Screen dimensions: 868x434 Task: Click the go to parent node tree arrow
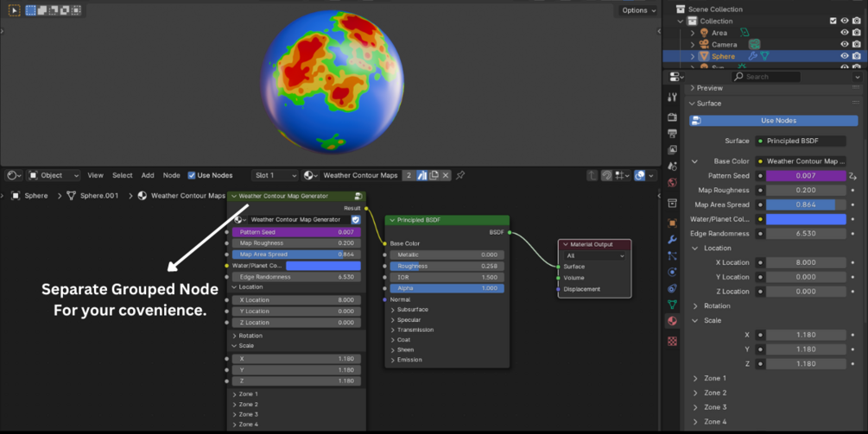pyautogui.click(x=592, y=175)
